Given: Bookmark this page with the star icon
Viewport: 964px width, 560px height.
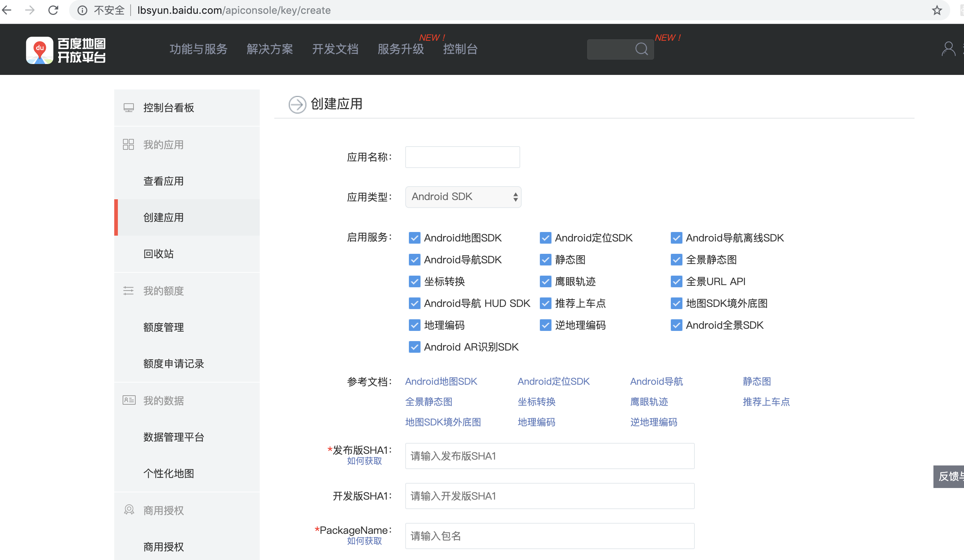Looking at the screenshot, I should (x=937, y=10).
